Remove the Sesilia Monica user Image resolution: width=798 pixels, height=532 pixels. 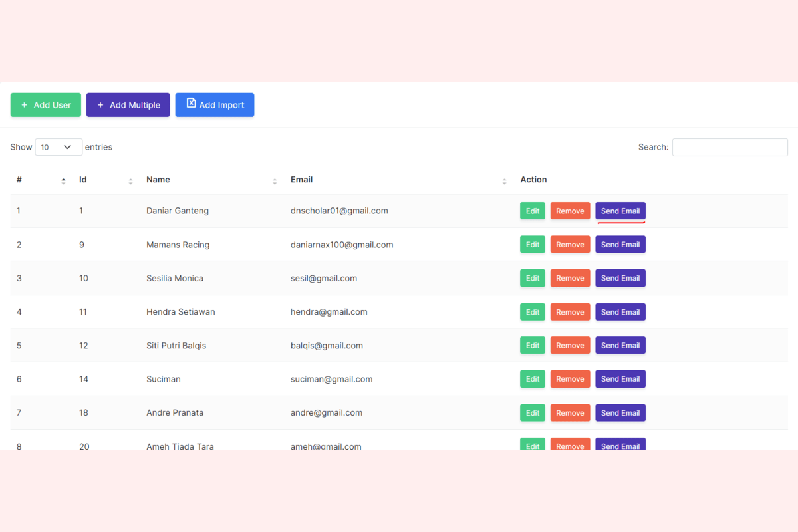[x=570, y=278]
